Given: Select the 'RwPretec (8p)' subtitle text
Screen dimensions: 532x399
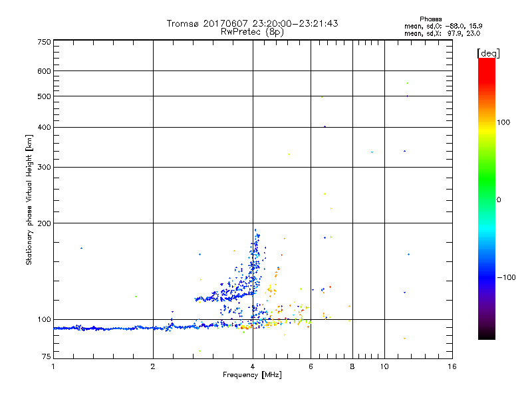Looking at the screenshot, I should tap(252, 32).
